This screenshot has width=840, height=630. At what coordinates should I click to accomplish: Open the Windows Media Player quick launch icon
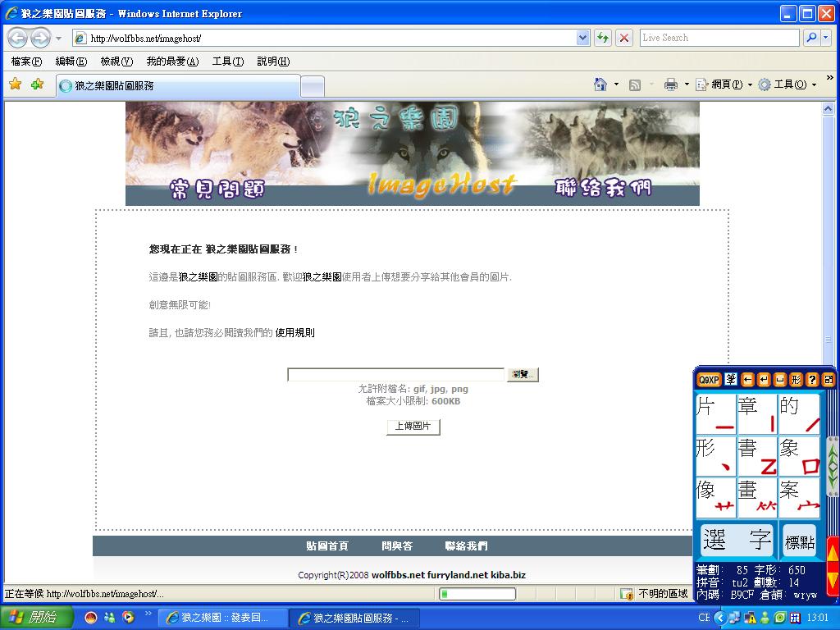tap(128, 617)
